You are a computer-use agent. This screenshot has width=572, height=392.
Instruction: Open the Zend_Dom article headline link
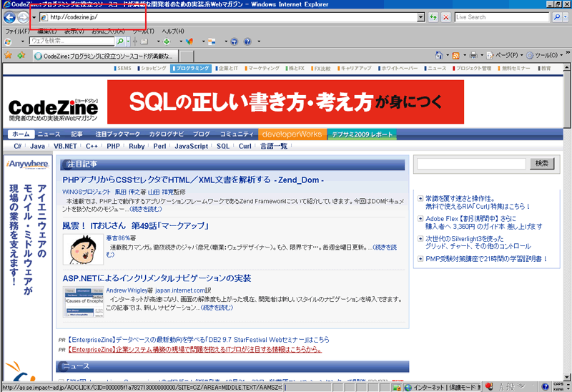(193, 180)
